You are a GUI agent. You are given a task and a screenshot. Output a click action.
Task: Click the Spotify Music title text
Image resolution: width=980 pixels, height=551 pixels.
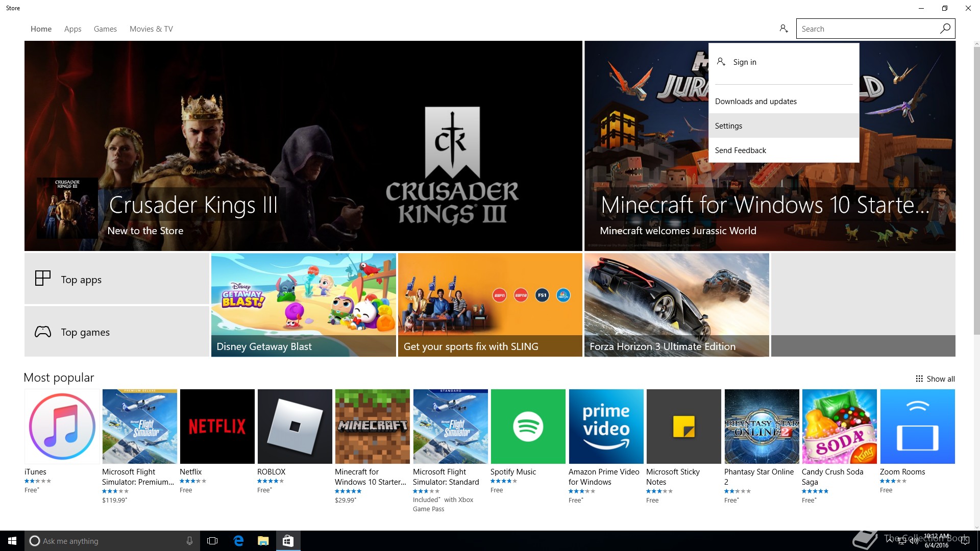513,472
